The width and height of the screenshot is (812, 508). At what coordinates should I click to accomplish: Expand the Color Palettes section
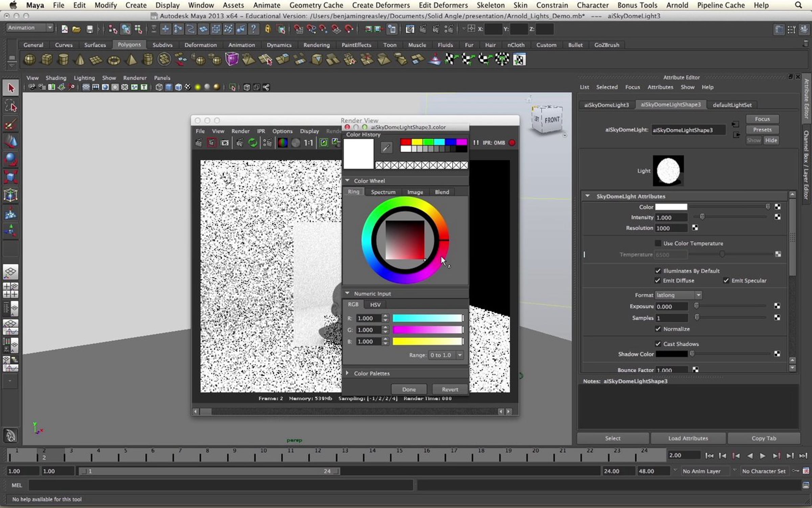point(347,373)
